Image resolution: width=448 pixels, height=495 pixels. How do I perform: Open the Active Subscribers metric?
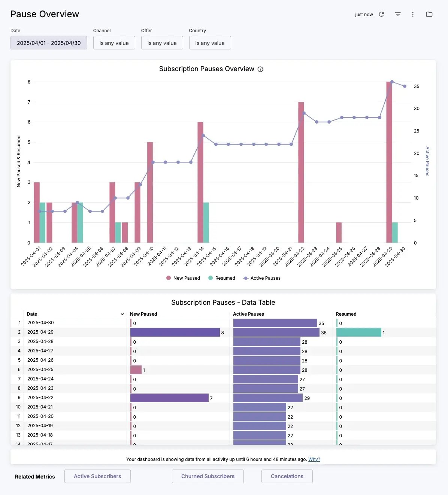coord(97,476)
